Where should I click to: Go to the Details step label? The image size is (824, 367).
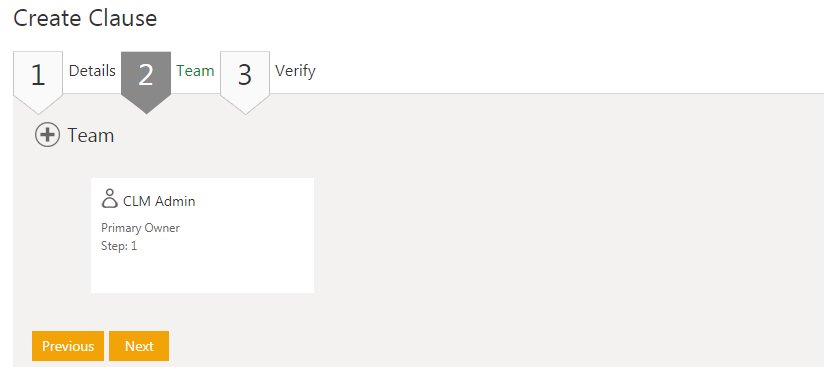tap(92, 70)
